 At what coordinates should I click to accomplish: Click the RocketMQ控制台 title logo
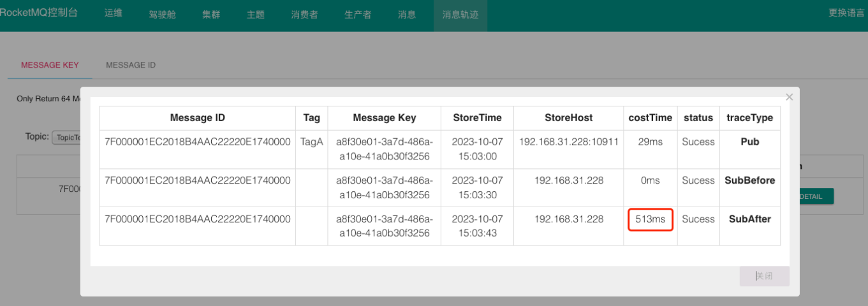(x=39, y=13)
